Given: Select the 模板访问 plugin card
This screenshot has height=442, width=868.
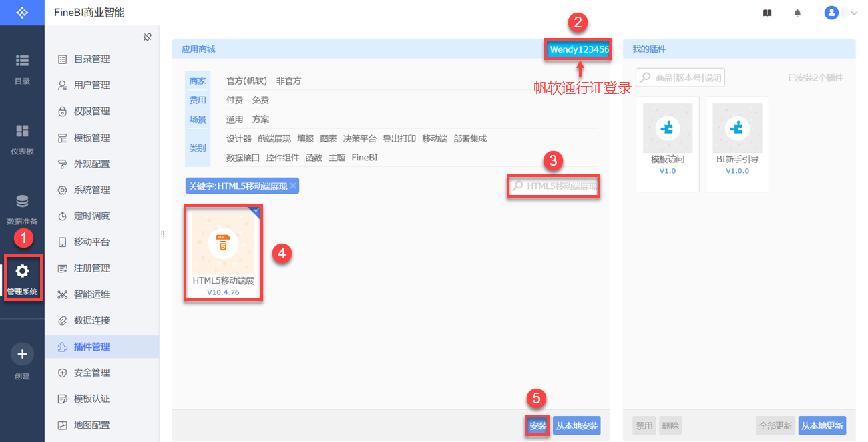Looking at the screenshot, I should [668, 144].
